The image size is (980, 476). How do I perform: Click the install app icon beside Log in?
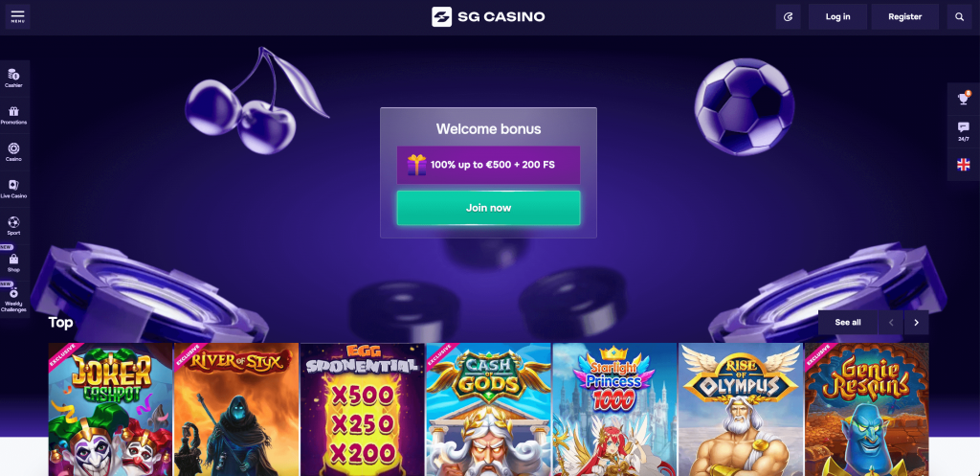tap(789, 17)
